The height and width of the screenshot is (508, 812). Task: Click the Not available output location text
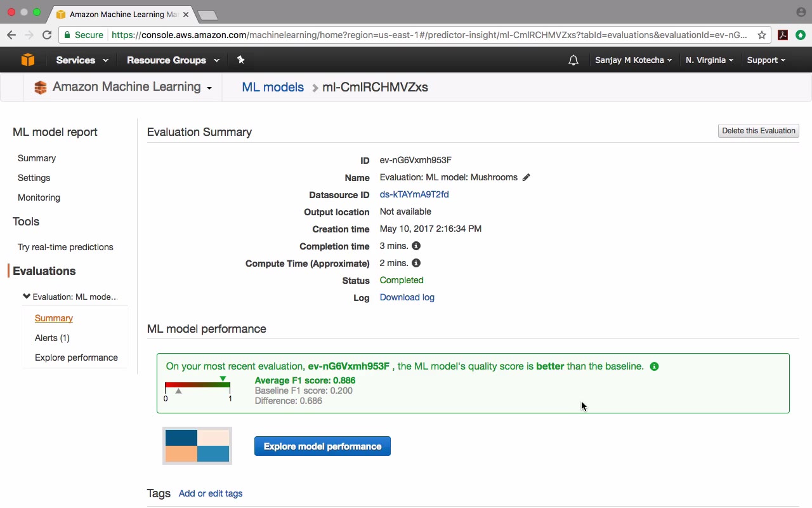(x=405, y=211)
